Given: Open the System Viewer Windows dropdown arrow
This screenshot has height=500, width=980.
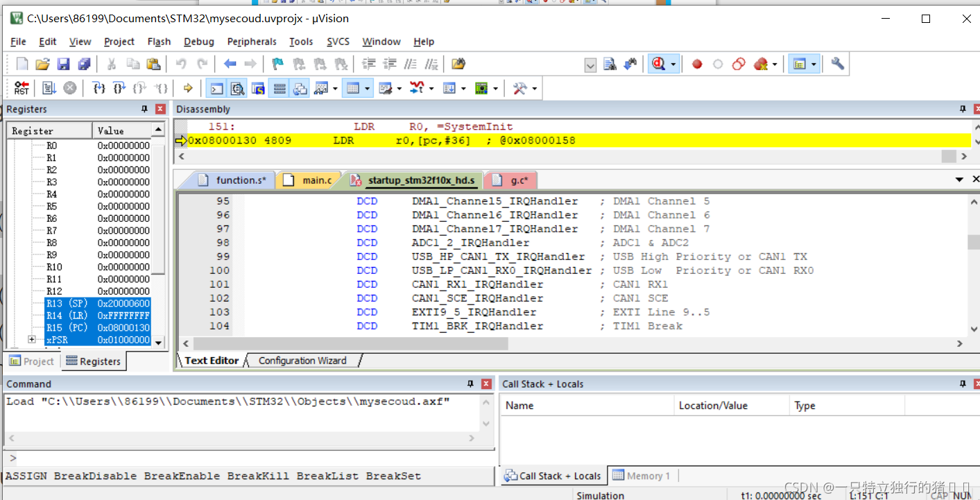Looking at the screenshot, I should pyautogui.click(x=495, y=89).
